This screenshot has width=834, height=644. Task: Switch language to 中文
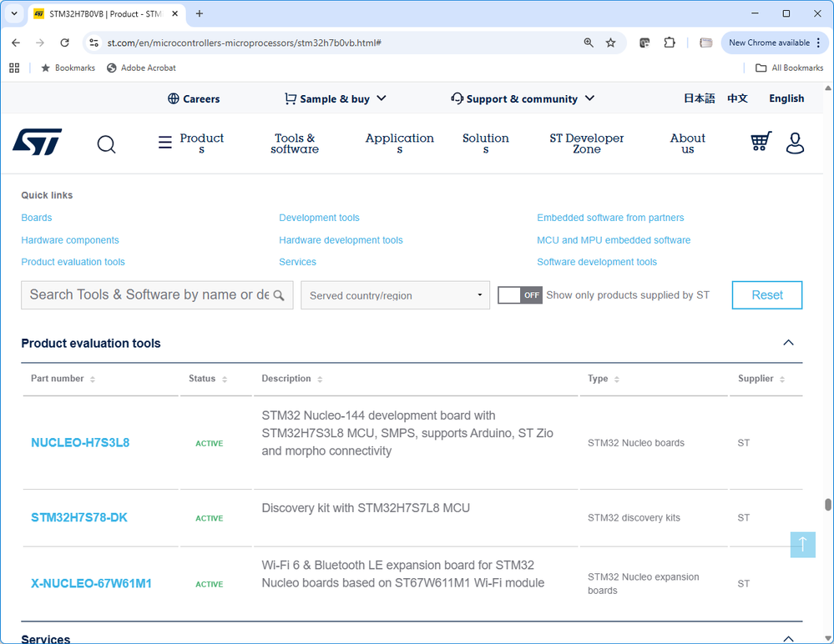pos(738,98)
